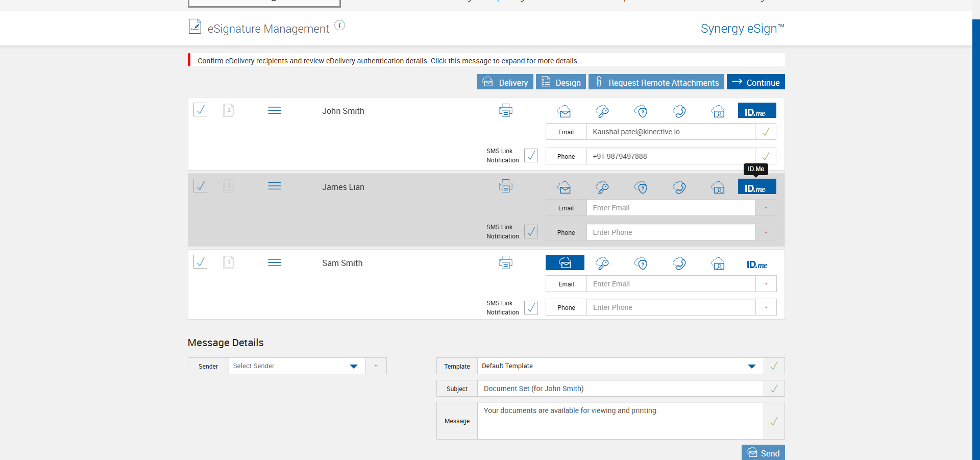Viewport: 980px width, 460px height.
Task: Select email envelope authentication for John Smith
Action: point(564,111)
